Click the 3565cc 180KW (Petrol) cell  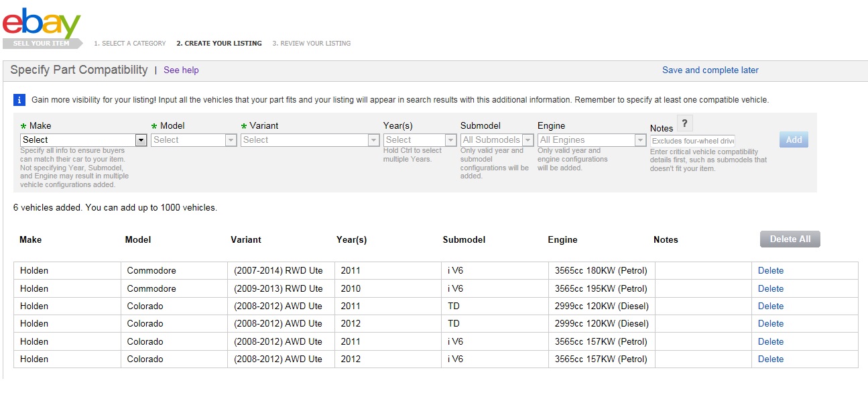tap(601, 271)
